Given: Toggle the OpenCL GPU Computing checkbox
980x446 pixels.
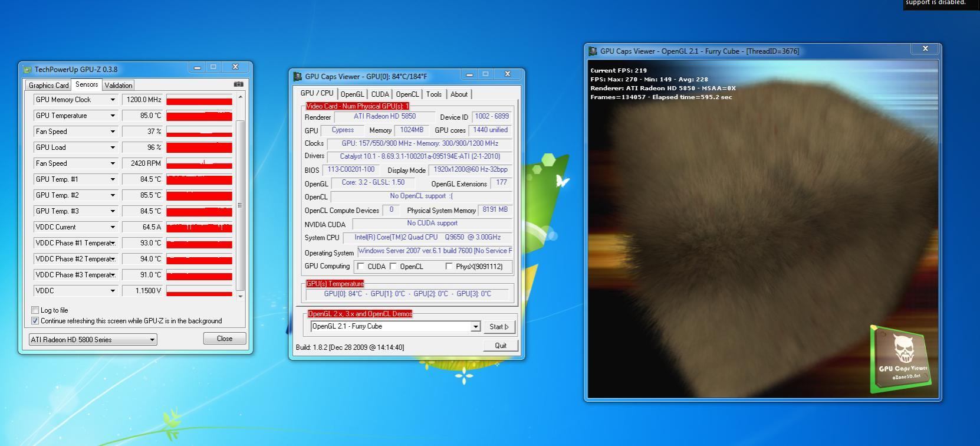Looking at the screenshot, I should click(x=393, y=267).
